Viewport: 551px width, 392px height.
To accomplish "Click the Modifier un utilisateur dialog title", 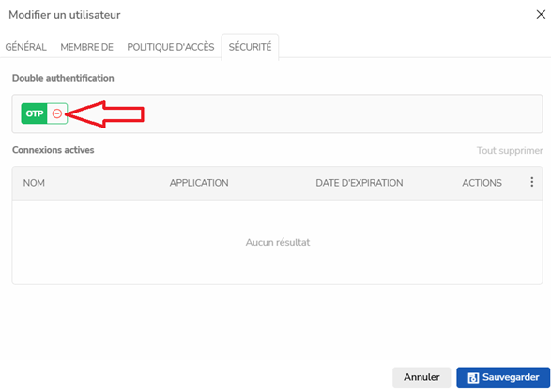I will click(65, 15).
